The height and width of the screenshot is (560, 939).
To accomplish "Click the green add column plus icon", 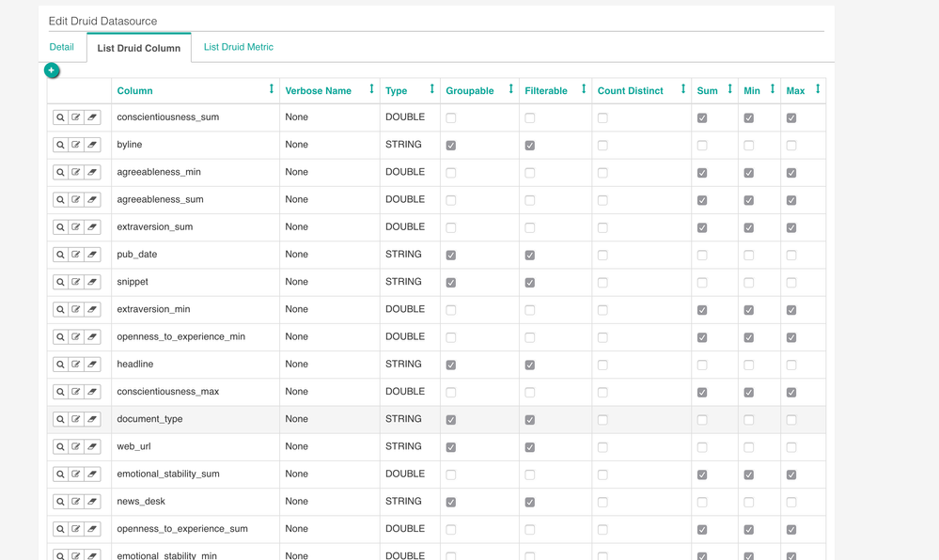I will [x=52, y=70].
